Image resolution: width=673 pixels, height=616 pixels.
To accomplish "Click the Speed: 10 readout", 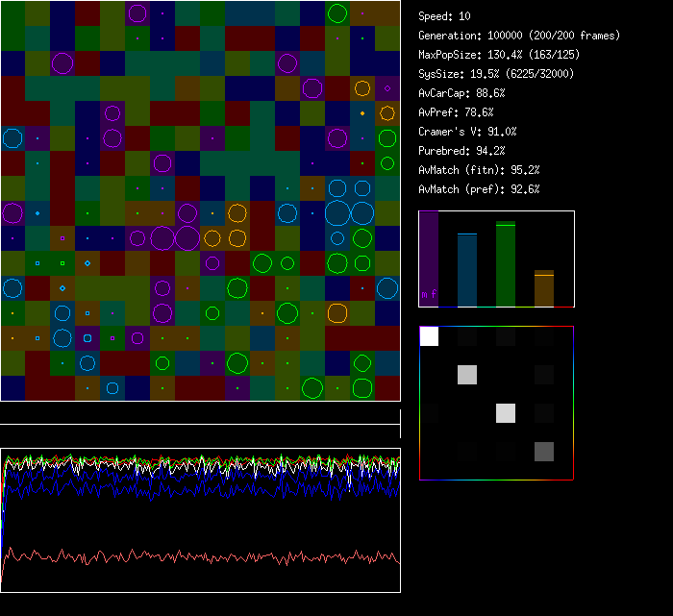I will tap(444, 16).
